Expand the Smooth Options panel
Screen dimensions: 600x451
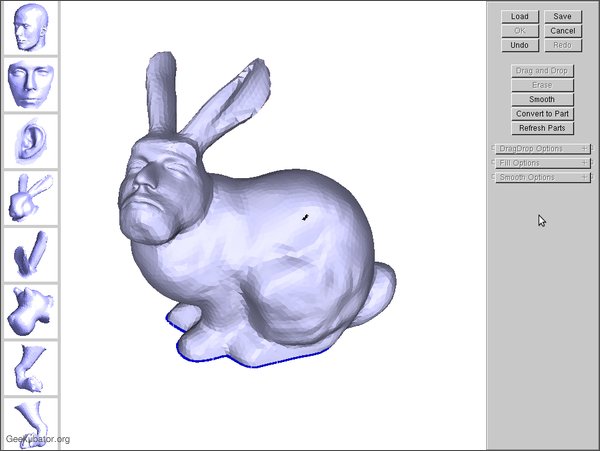(543, 177)
